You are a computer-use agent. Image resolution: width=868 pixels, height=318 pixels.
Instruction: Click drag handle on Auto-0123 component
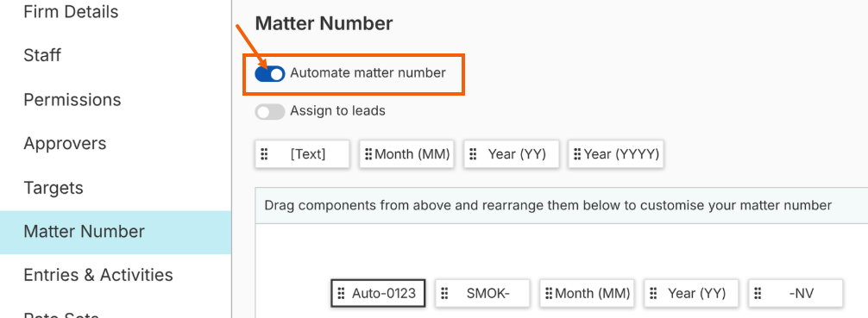tap(341, 293)
